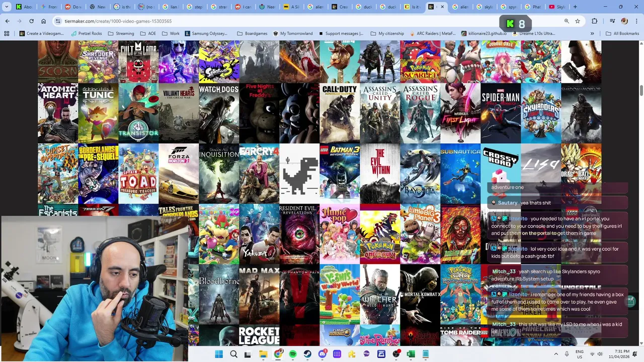
Task: Bookmark this page with the star icon
Action: coord(578,21)
